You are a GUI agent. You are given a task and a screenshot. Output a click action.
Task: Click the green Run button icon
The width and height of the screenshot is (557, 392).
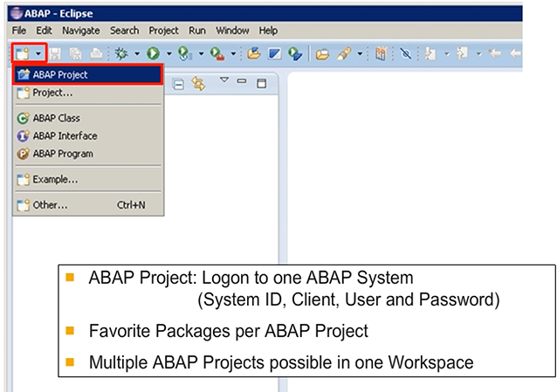click(153, 53)
